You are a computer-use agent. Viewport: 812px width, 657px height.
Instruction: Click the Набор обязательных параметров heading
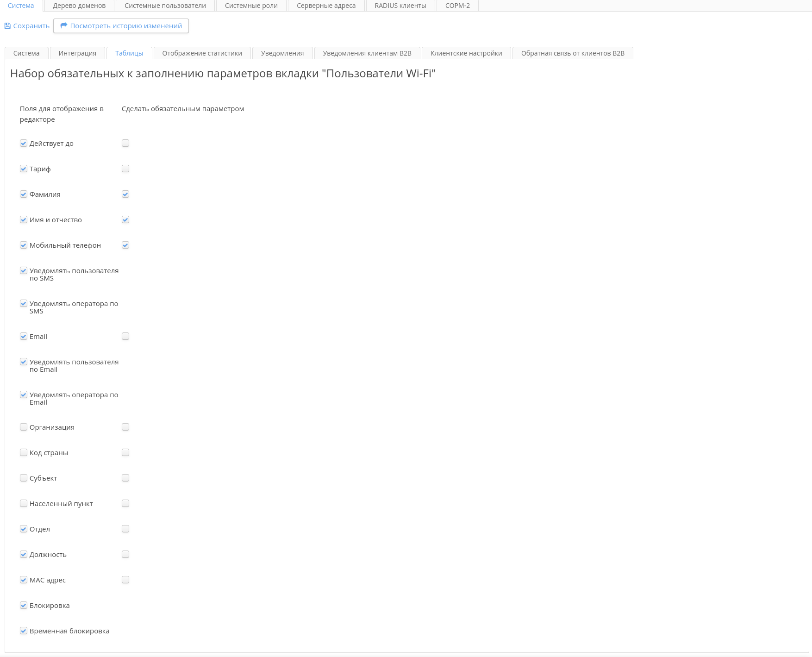click(x=223, y=74)
